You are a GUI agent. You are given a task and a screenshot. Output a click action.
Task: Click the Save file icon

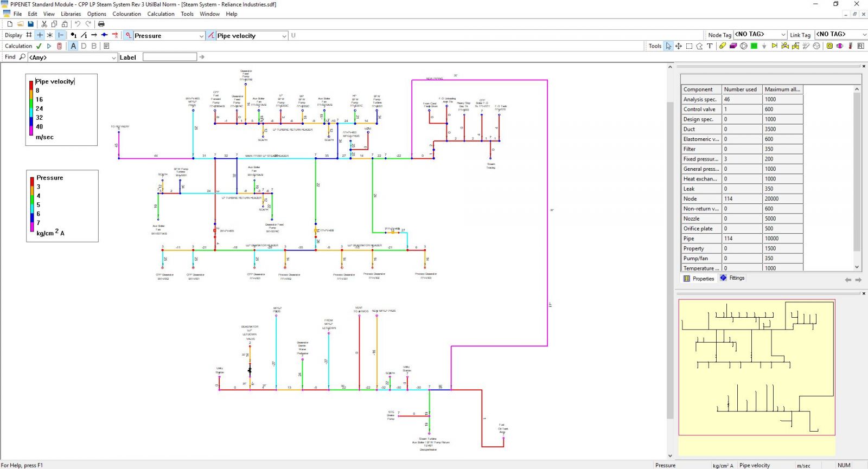click(30, 24)
